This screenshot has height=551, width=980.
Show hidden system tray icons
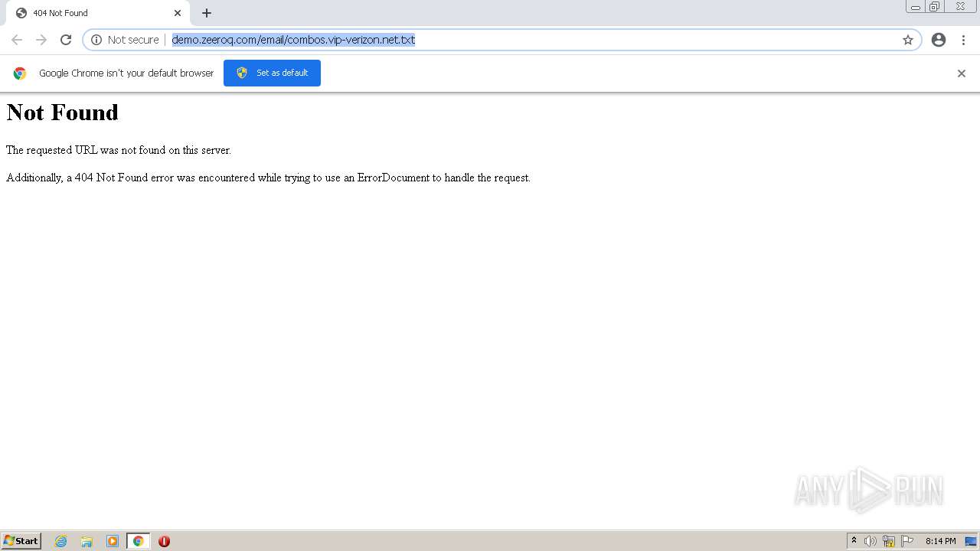point(854,541)
